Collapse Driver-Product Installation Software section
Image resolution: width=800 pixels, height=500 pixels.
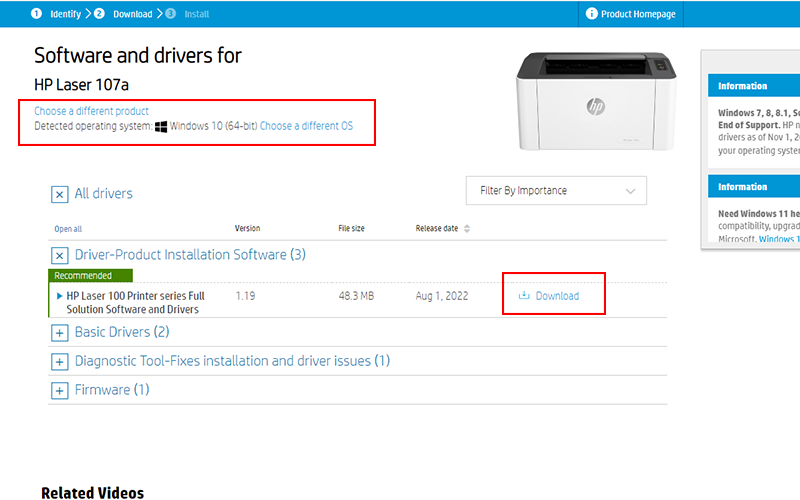coord(59,255)
